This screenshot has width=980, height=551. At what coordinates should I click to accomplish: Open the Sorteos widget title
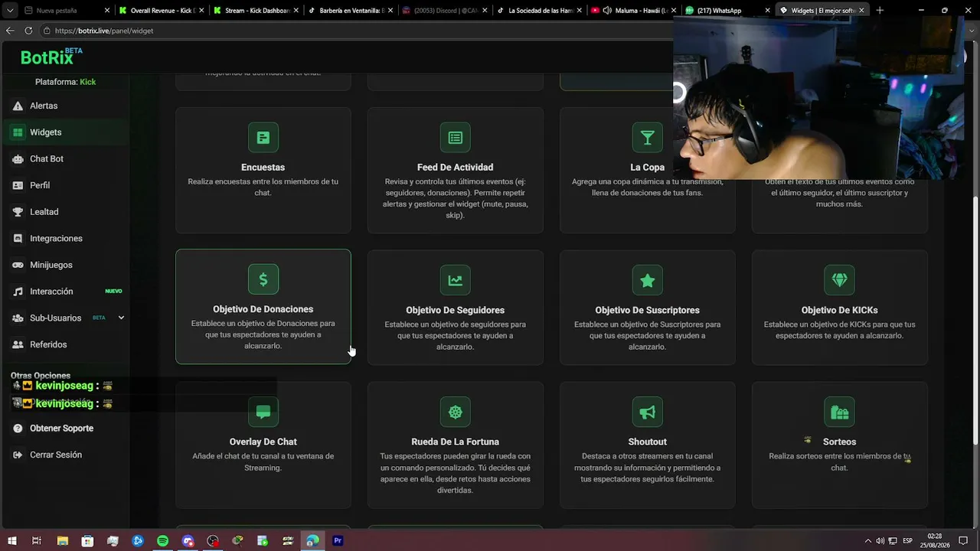(840, 442)
